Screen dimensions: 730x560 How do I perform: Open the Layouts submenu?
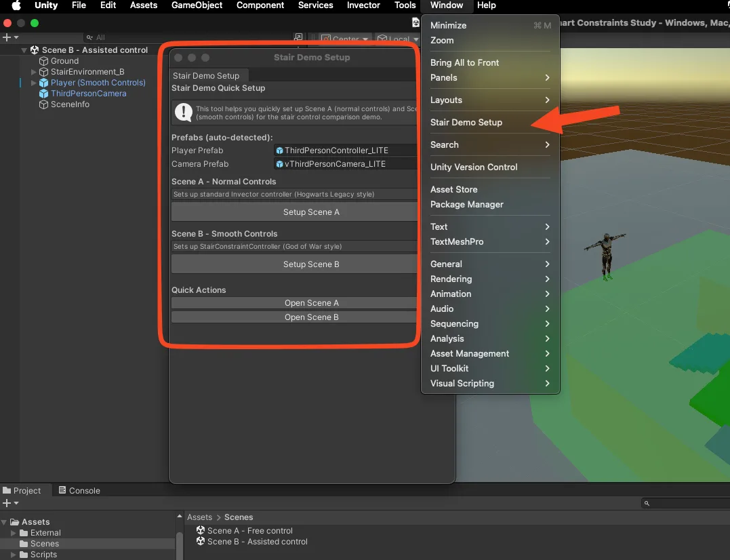click(x=490, y=100)
